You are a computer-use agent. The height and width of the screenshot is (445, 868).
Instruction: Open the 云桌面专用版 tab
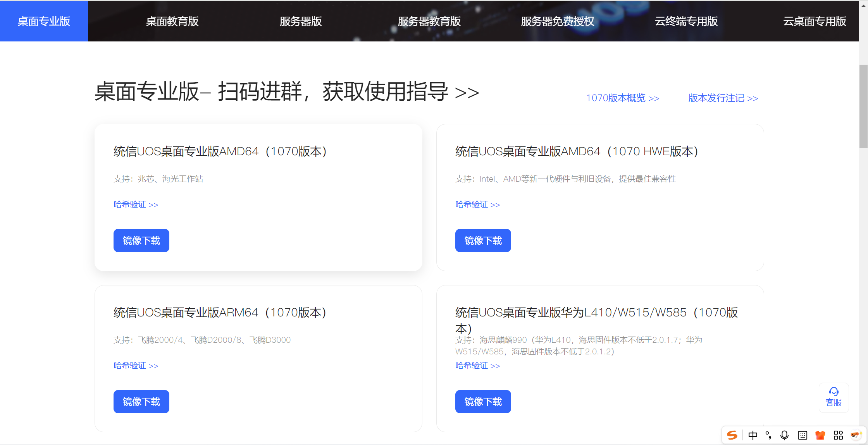[815, 21]
